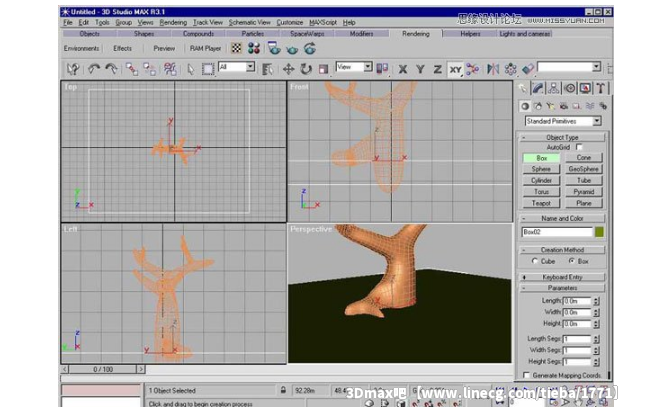658x412 pixels.
Task: Click the Render Scene teapot with dialog icon
Action: (x=274, y=48)
